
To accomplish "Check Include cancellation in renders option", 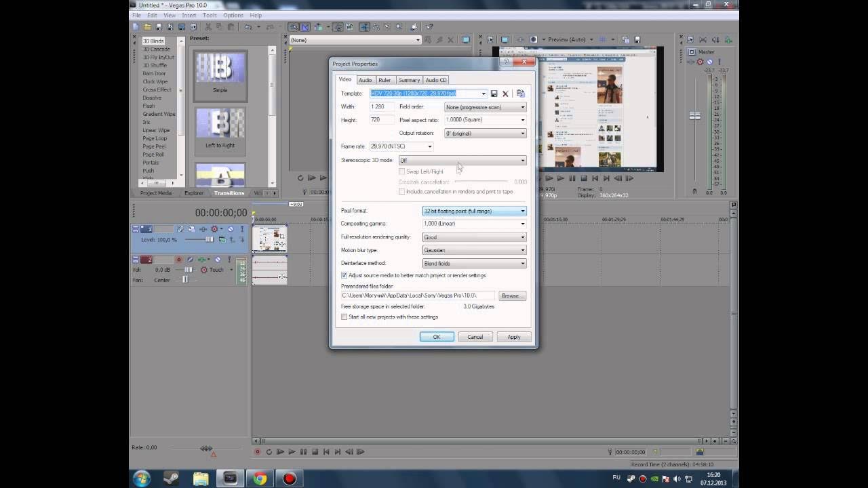I will coord(401,192).
